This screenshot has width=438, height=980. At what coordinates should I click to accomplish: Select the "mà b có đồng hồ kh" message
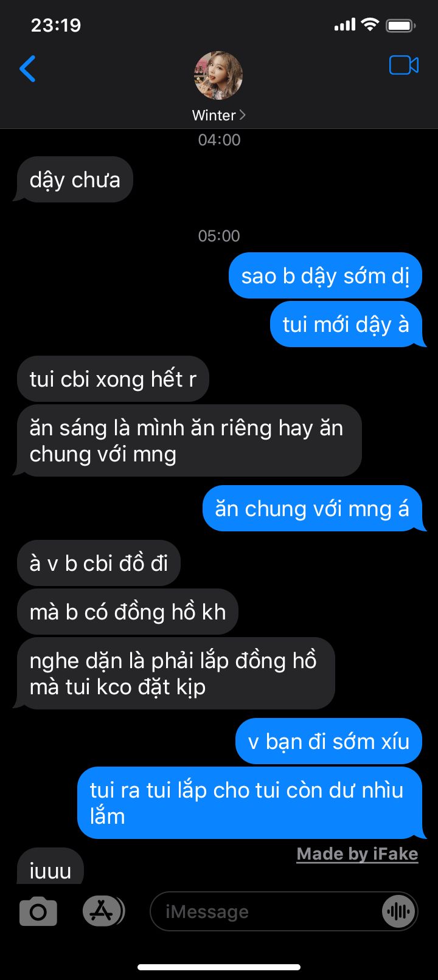[x=127, y=612]
